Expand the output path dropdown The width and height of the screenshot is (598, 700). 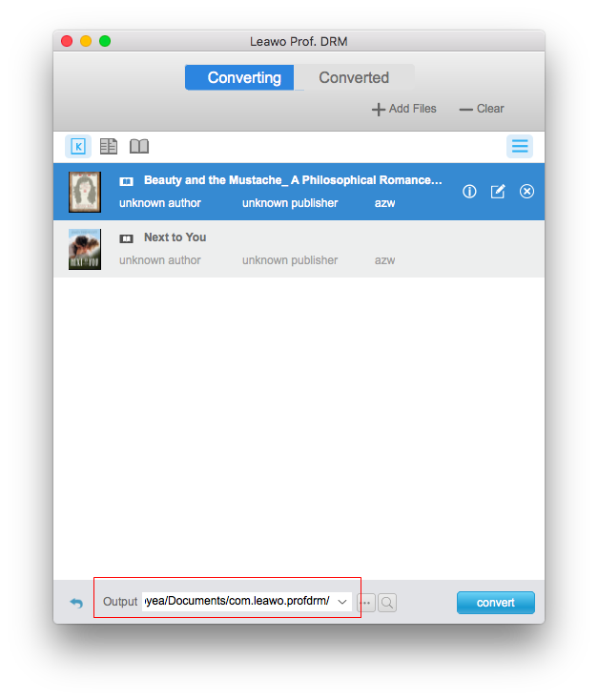coord(342,602)
